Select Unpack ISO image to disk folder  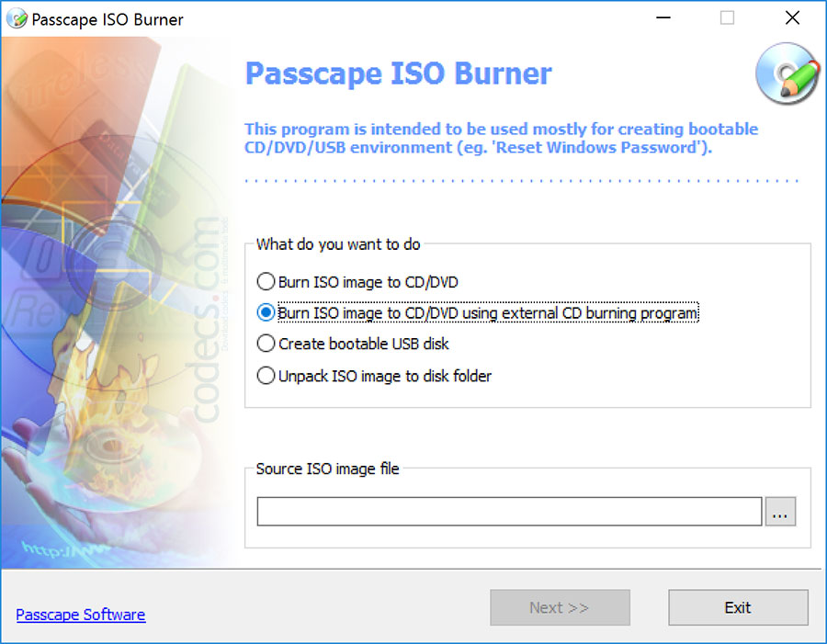(374, 376)
